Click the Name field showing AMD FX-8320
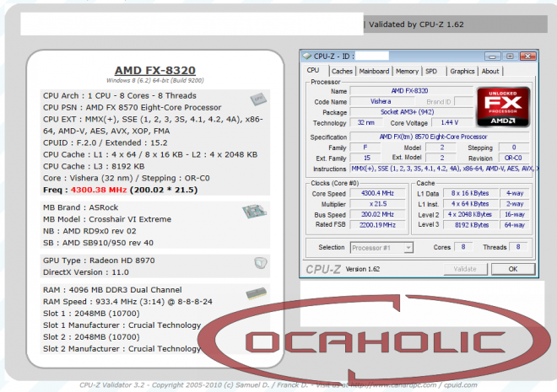The image size is (557, 392). tap(411, 91)
